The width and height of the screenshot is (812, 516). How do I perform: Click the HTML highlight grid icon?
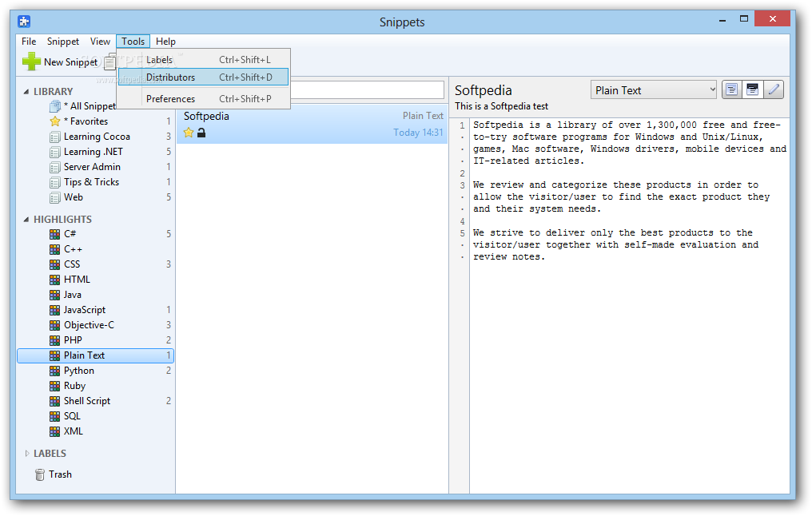[x=54, y=280]
